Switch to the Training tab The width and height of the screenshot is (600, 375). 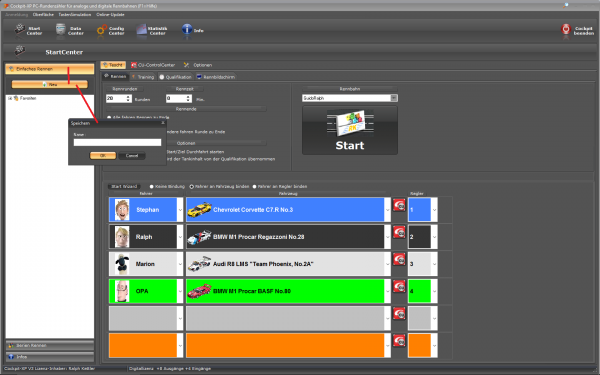[143, 77]
